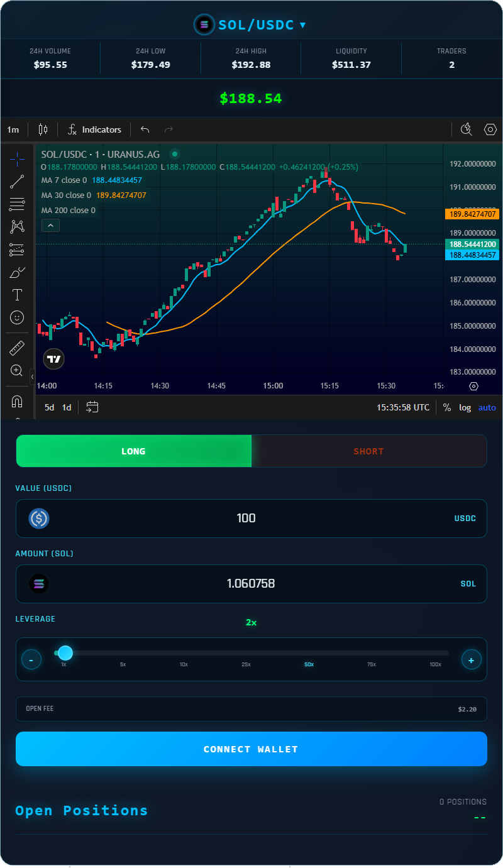503x868 pixels.
Task: Open the forecasting and measurement tools
Action: [17, 250]
